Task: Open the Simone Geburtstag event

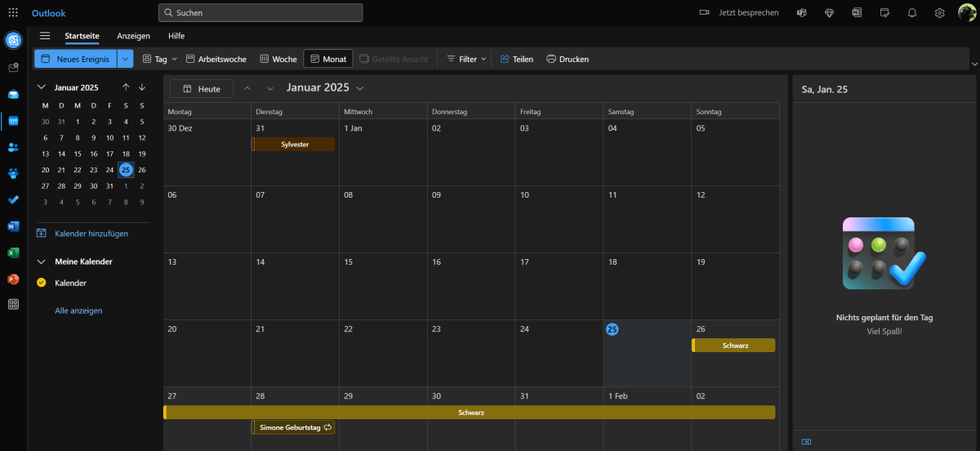Action: coord(293,427)
